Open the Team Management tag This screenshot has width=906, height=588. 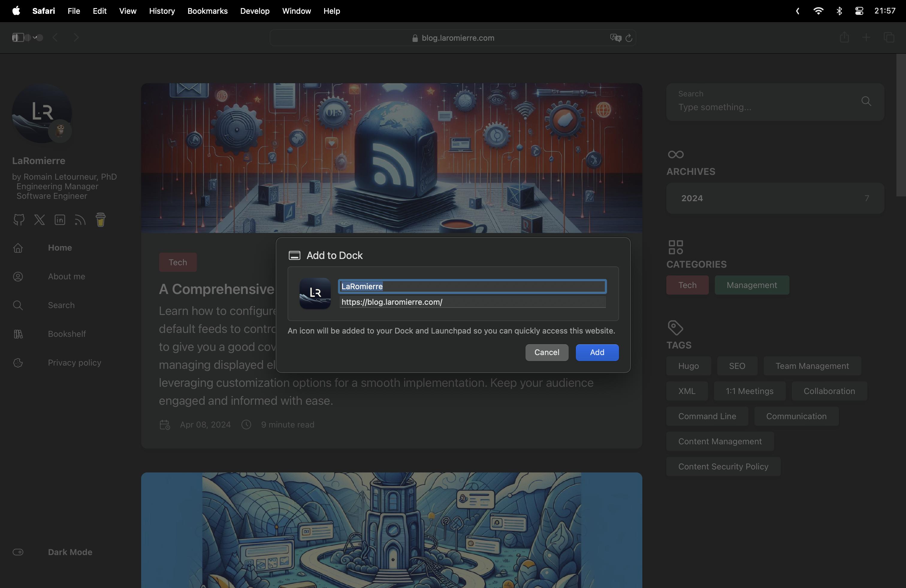coord(812,366)
